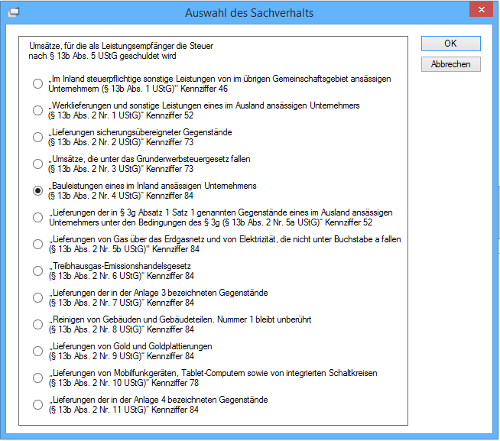Click label 'Bauleistungen eines im Inland ansässigen Unternehmens'

tap(154, 186)
